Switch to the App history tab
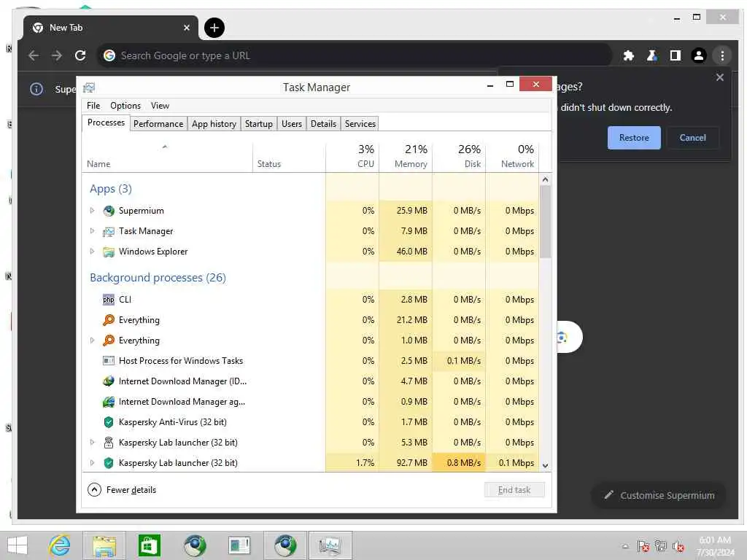747x560 pixels. [x=214, y=124]
